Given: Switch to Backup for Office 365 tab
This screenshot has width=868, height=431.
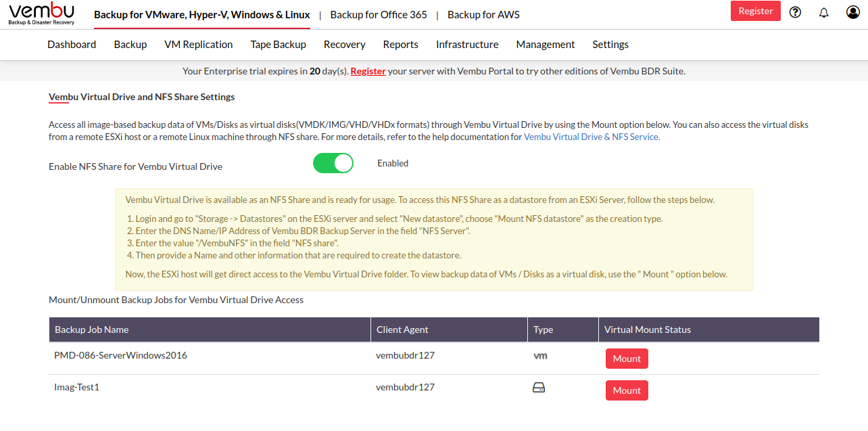Looking at the screenshot, I should (x=379, y=14).
